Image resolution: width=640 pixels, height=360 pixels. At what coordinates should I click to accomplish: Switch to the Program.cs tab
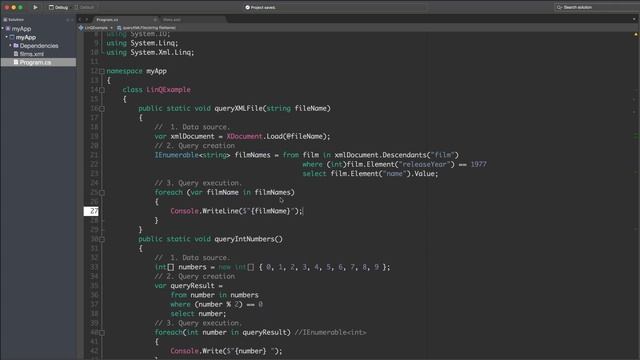(107, 20)
